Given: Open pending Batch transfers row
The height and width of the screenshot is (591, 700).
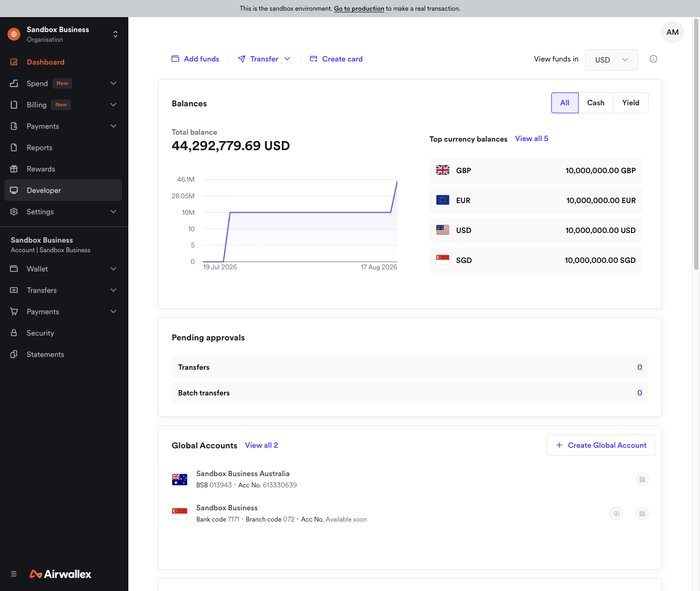Looking at the screenshot, I should 410,393.
